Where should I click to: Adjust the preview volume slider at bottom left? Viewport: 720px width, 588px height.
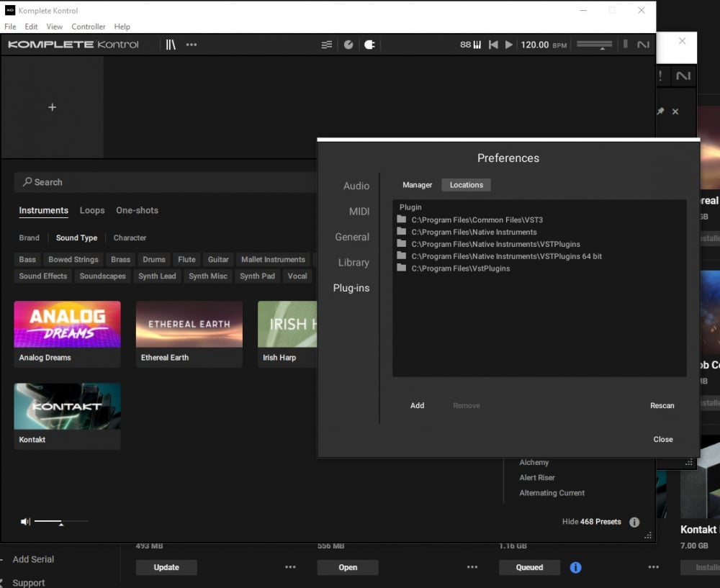[x=61, y=522]
